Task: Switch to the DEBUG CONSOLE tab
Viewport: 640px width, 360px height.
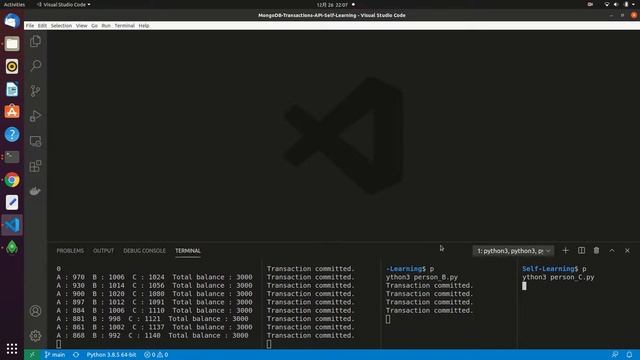Action: (144, 251)
